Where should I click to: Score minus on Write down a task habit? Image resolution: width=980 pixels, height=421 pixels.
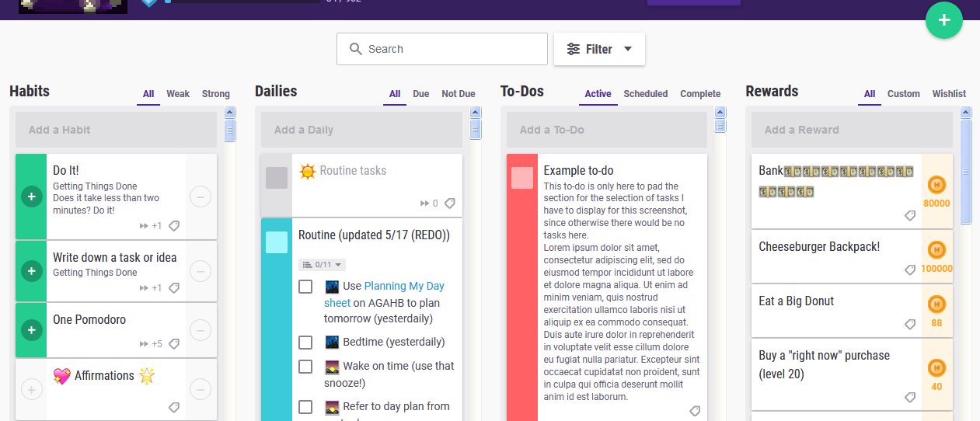[x=201, y=271]
